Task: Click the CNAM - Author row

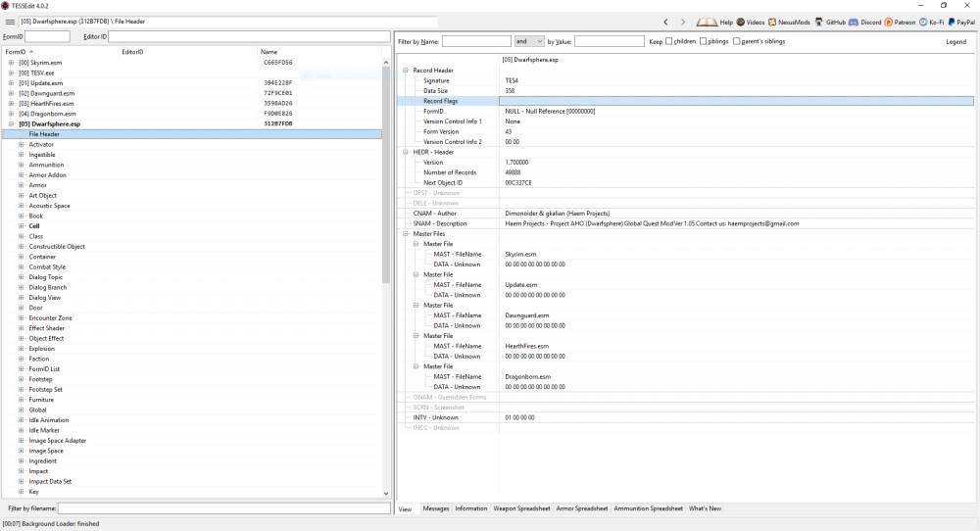Action: coord(686,213)
